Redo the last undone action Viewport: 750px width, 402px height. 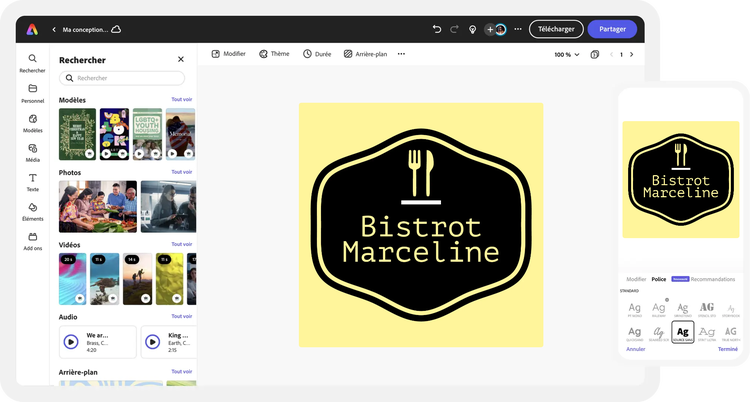(x=454, y=29)
